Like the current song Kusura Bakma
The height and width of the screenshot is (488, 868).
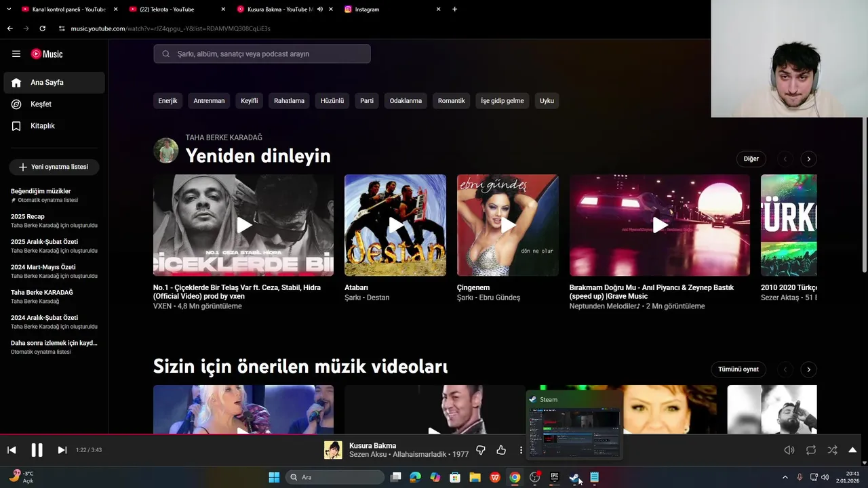[501, 450]
